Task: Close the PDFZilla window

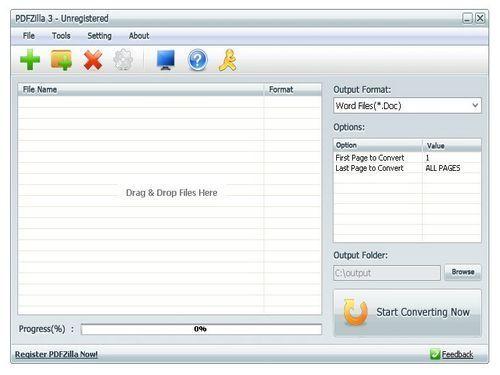Action: coord(480,18)
